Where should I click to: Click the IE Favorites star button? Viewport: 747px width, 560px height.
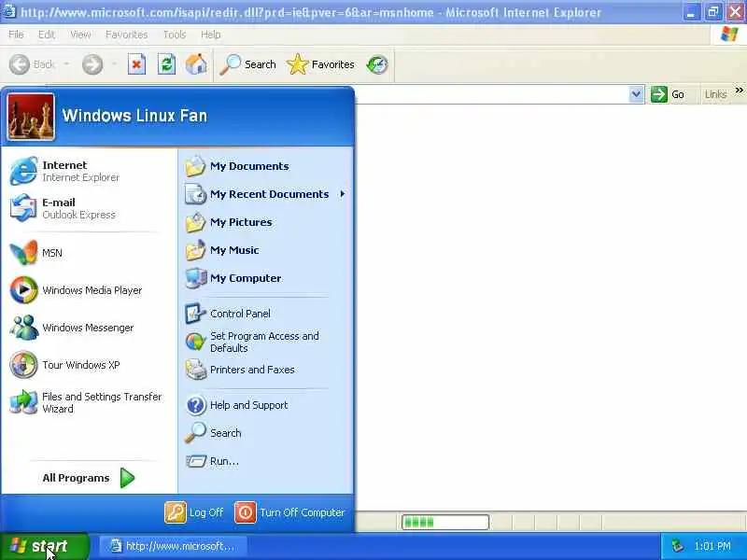pos(320,64)
